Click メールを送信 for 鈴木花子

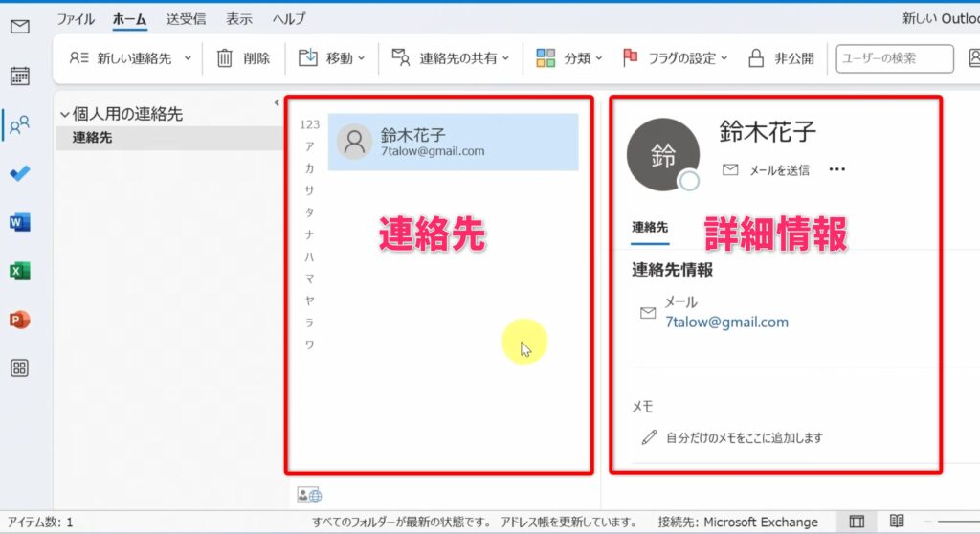point(768,170)
